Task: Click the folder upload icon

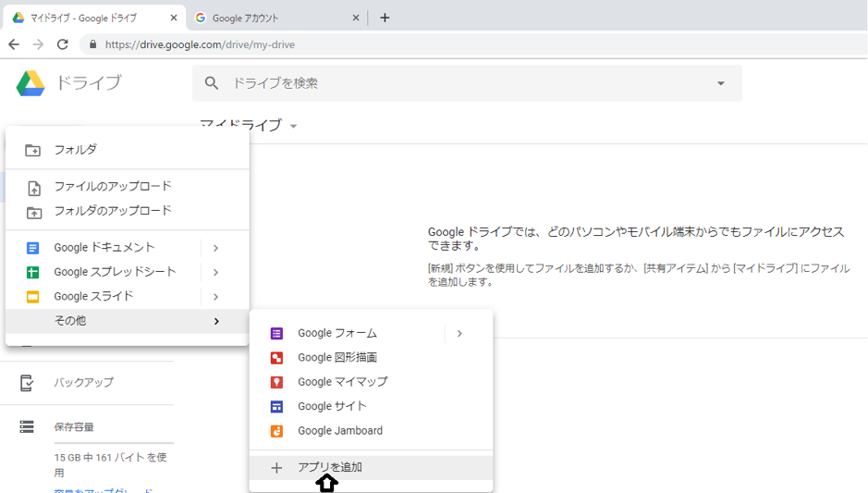Action: [x=34, y=213]
